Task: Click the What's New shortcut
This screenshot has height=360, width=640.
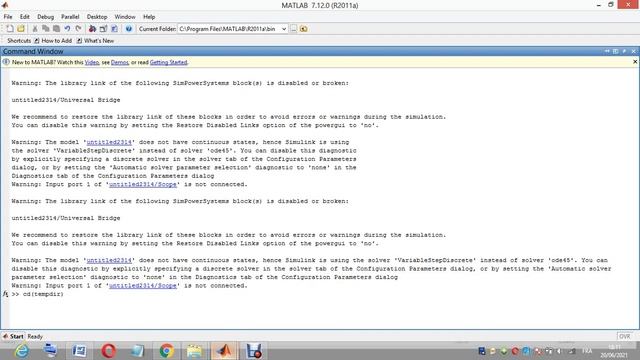Action: pos(96,41)
